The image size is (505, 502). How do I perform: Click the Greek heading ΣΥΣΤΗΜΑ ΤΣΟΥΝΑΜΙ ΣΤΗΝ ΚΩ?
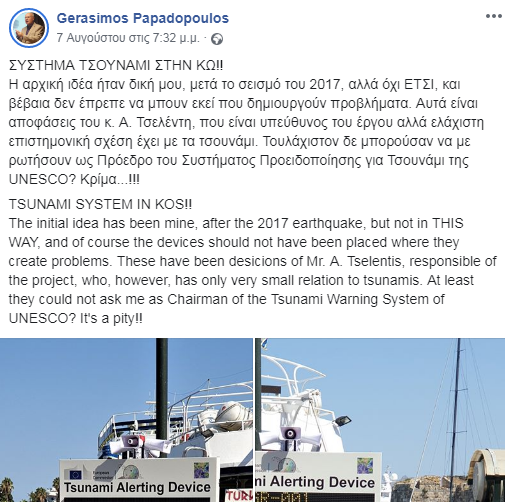click(x=116, y=65)
